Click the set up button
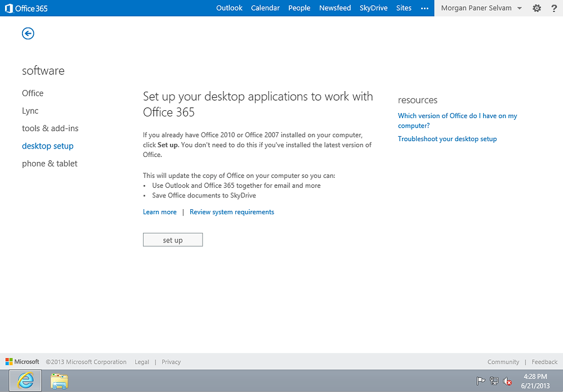The width and height of the screenshot is (563, 392). 173,240
